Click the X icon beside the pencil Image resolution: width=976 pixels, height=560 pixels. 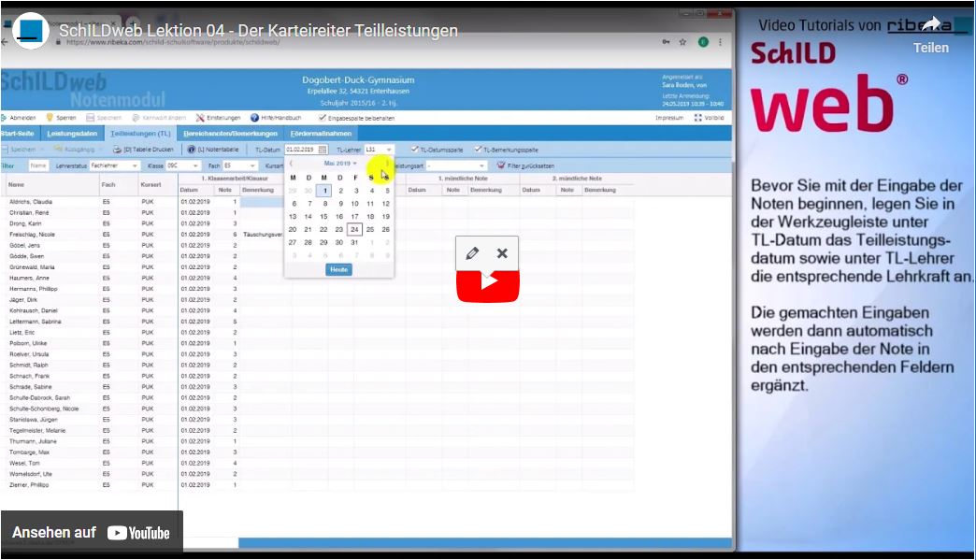502,253
